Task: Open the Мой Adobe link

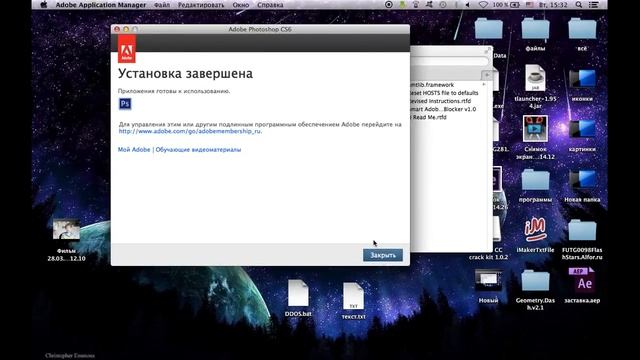Action: coord(134,150)
